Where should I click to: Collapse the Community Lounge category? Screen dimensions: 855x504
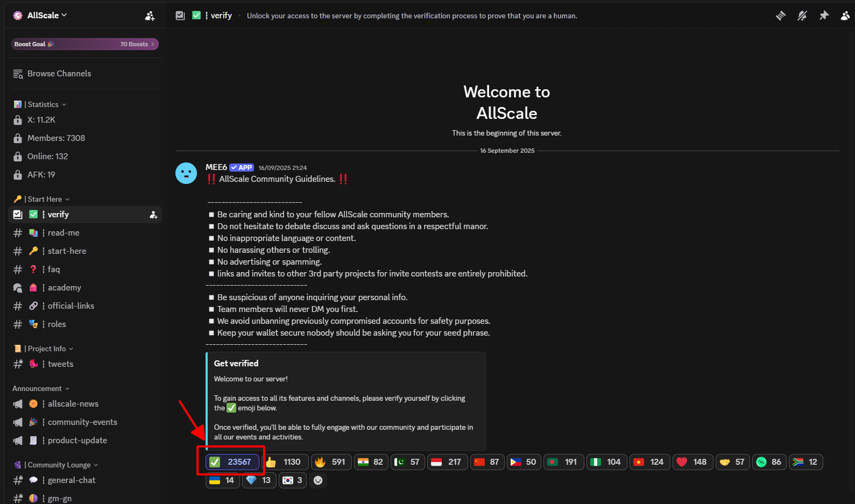59,465
